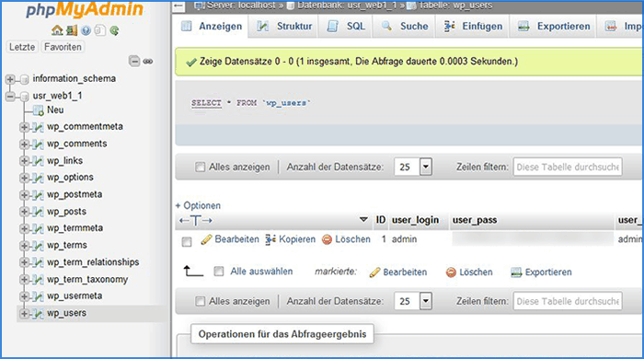The width and height of the screenshot is (644, 359).
Task: Click the collapse-panel arrow at top left of breadcrumb
Action: pos(178,6)
